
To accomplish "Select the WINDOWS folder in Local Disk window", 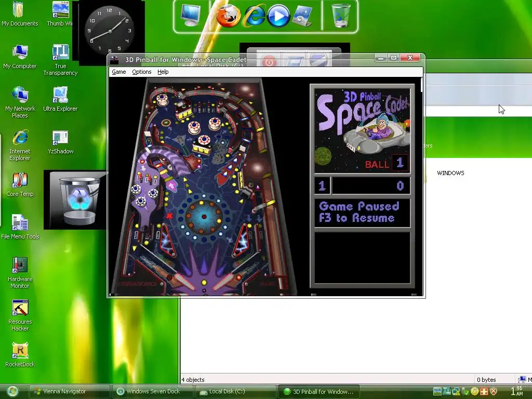I will tap(450, 173).
